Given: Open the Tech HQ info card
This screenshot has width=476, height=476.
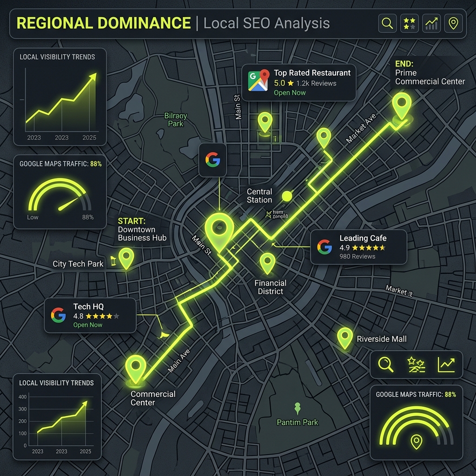Looking at the screenshot, I should pos(90,316).
